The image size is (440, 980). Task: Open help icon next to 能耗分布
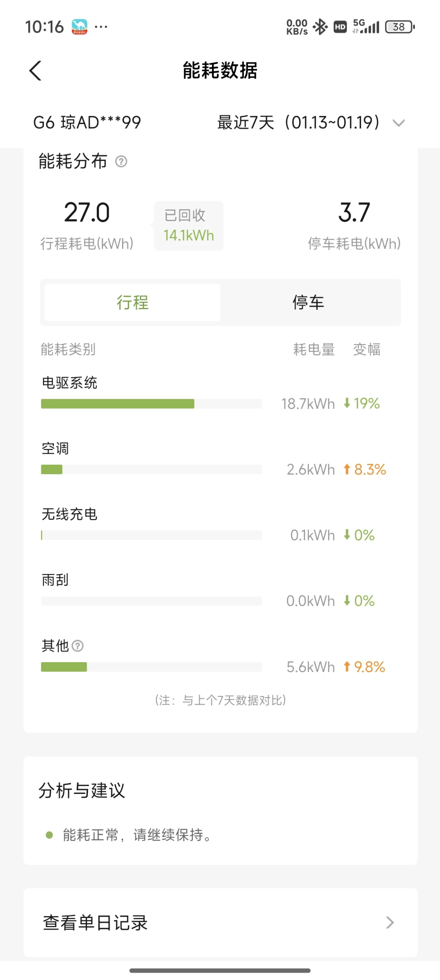[121, 161]
